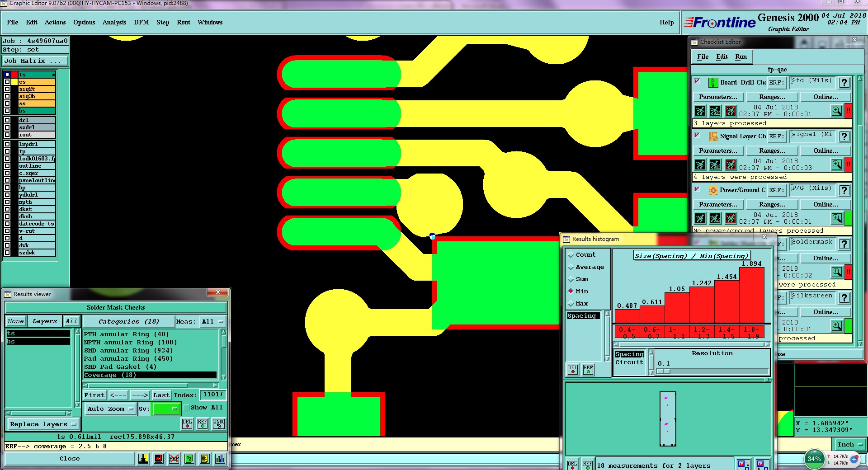Click Last button in Results viewer
This screenshot has height=470, width=868.
[161, 395]
